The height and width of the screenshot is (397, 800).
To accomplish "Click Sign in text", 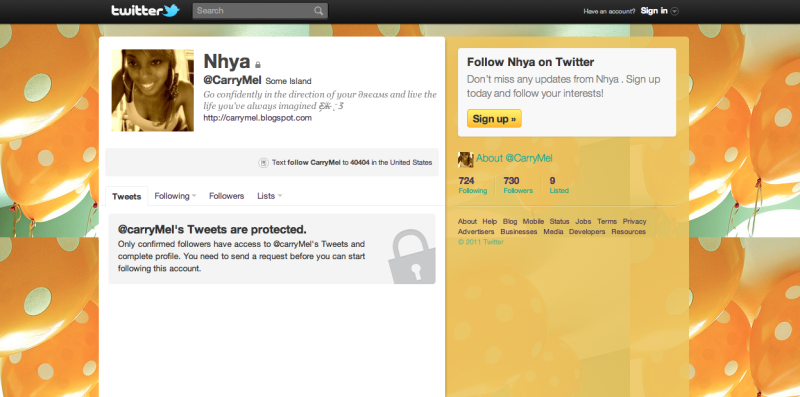I will pos(654,11).
